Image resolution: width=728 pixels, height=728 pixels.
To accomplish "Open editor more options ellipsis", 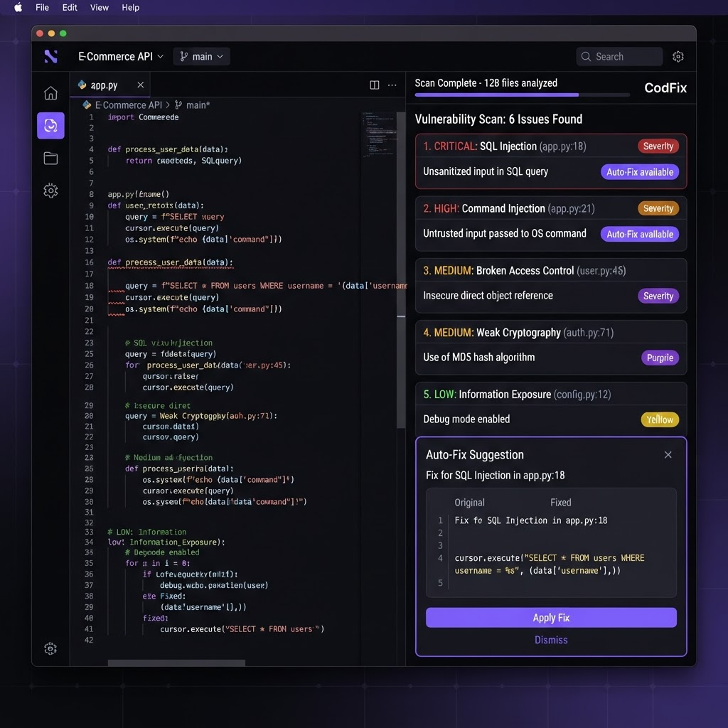I will point(392,85).
